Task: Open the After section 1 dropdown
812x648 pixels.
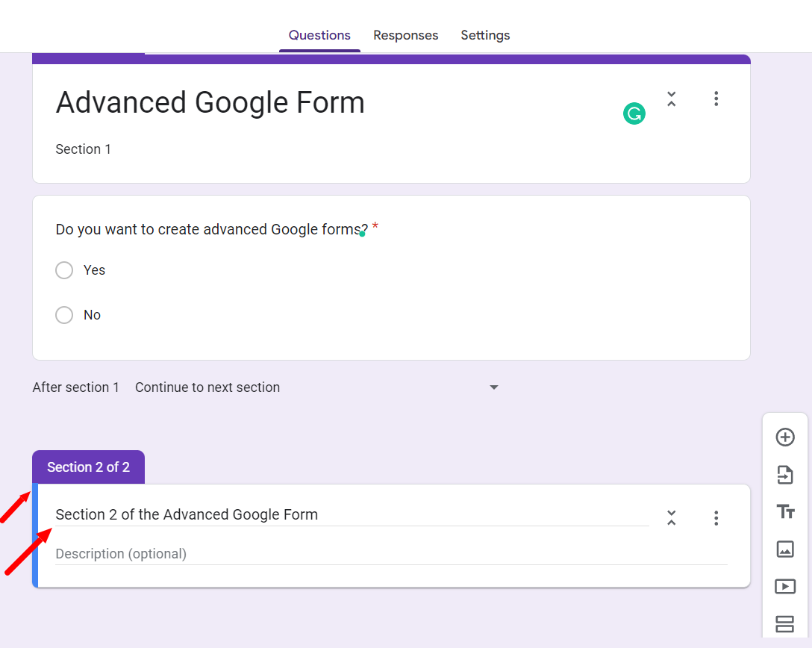Action: (317, 387)
